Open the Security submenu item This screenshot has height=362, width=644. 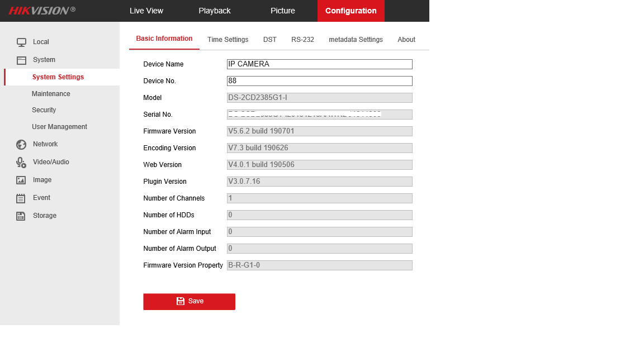coord(44,110)
